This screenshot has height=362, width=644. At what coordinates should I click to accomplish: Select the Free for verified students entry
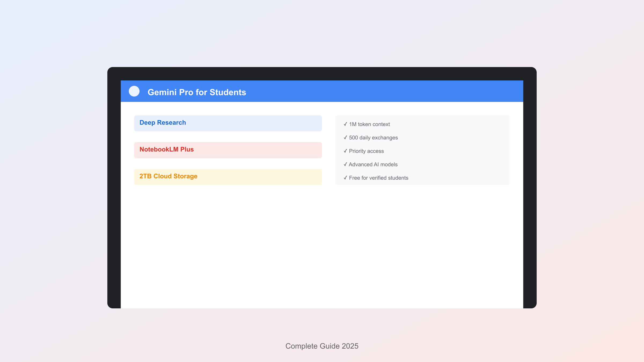coord(379,178)
